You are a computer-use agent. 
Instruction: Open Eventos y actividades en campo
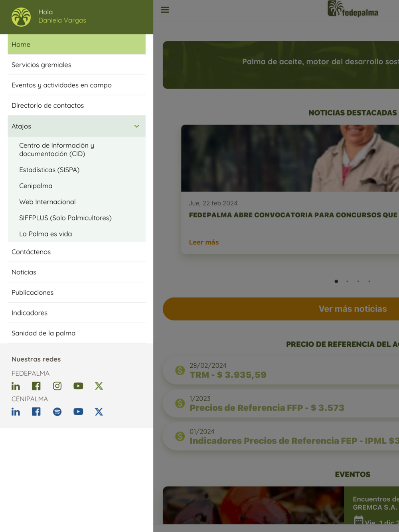point(77,85)
